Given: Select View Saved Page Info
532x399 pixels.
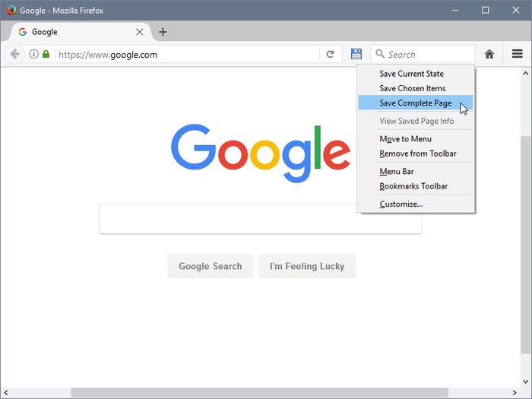Looking at the screenshot, I should [x=415, y=121].
